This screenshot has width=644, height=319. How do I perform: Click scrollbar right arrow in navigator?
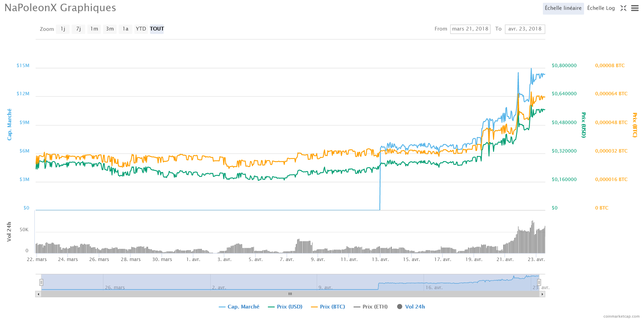pos(542,294)
